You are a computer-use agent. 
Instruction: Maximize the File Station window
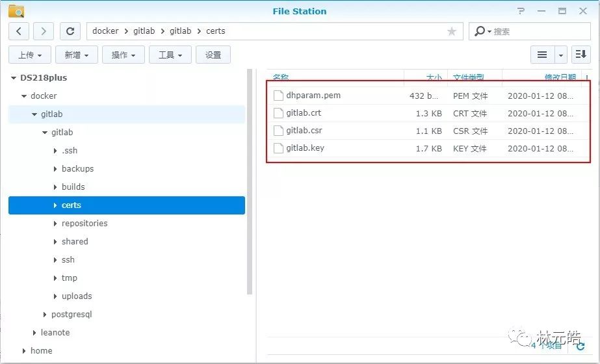tap(562, 11)
